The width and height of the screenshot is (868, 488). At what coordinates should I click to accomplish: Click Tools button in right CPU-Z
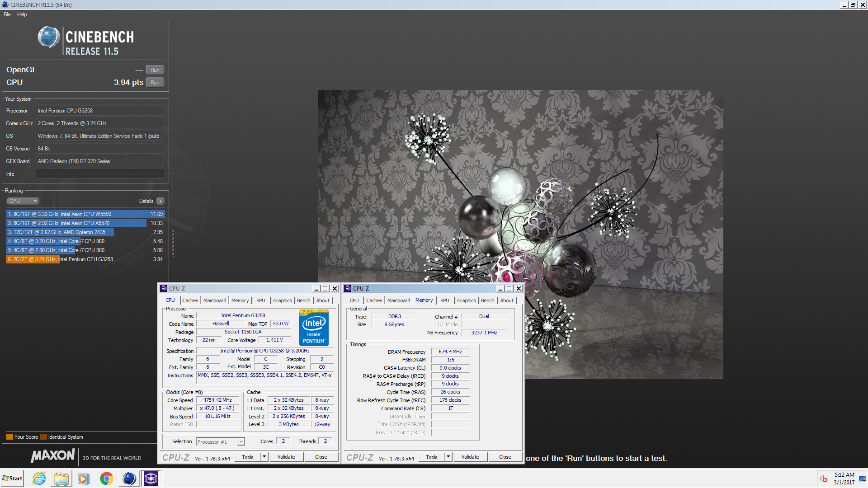pos(432,457)
